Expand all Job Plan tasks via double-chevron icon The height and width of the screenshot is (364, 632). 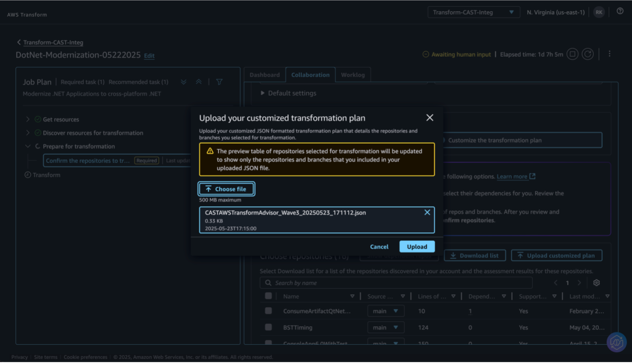coord(182,81)
